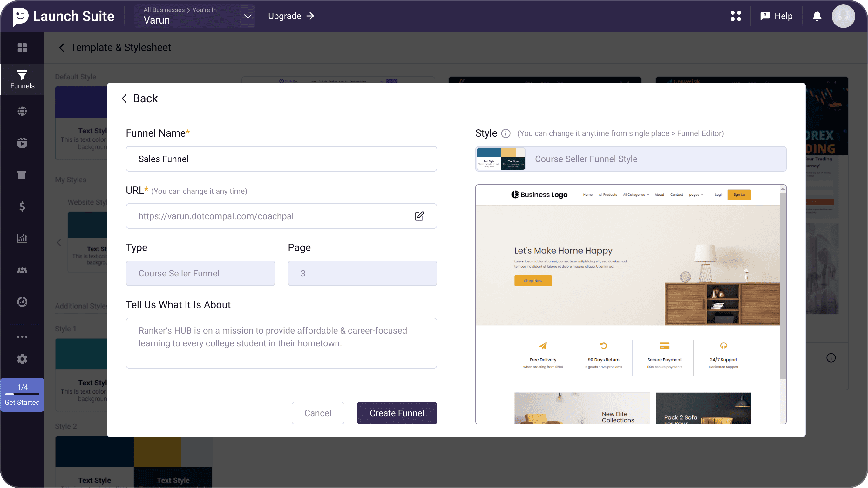868x488 pixels.
Task: Open the settings gear in sidebar
Action: (22, 359)
